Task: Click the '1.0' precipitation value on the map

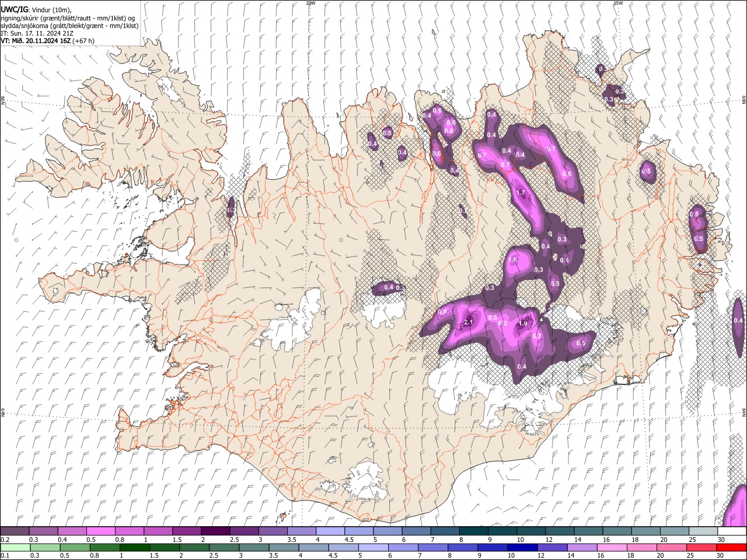Action: click(513, 260)
